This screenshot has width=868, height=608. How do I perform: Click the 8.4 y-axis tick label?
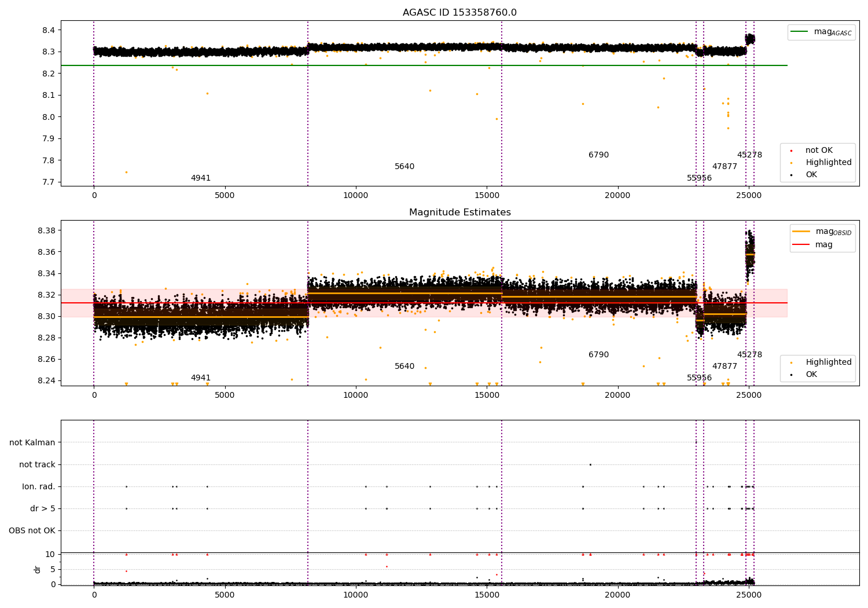(47, 30)
